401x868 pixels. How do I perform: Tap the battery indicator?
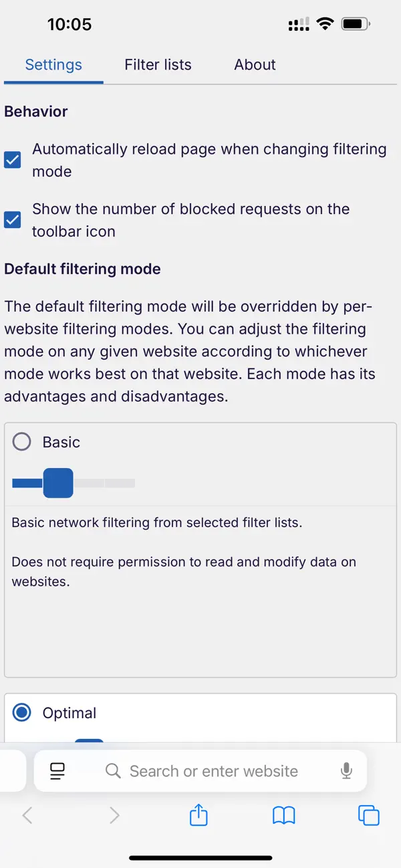click(x=354, y=23)
